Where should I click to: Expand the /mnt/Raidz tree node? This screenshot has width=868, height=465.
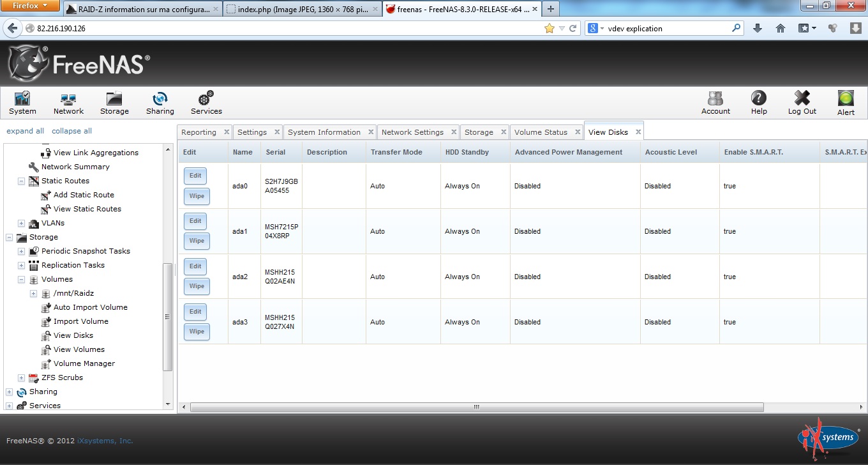[x=33, y=293]
